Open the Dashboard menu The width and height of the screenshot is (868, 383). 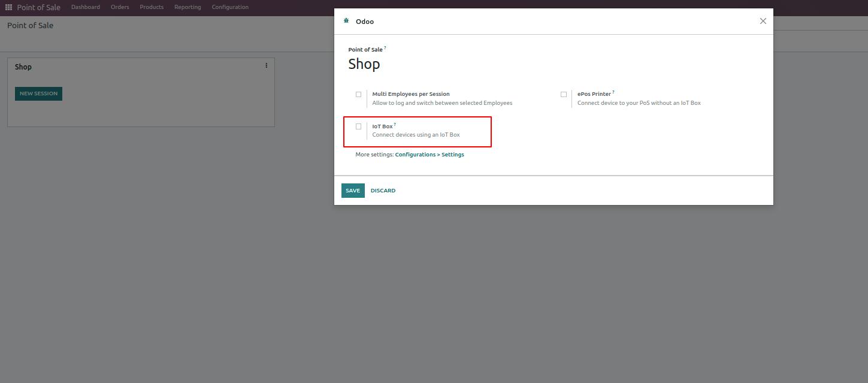[x=86, y=7]
